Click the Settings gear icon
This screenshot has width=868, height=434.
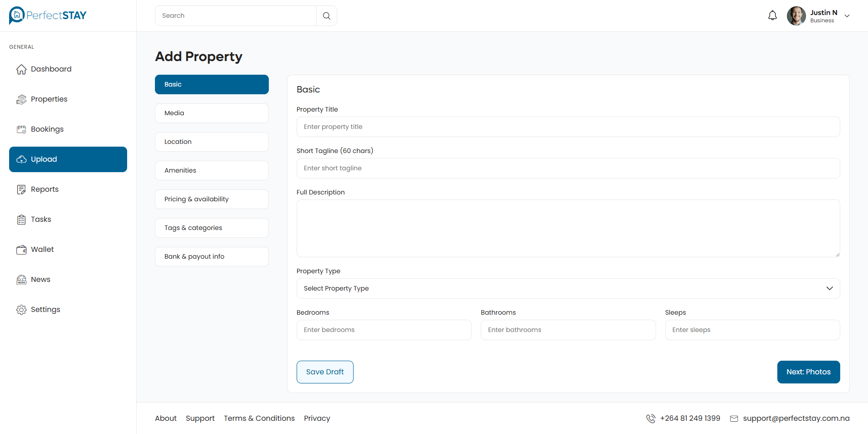21,310
